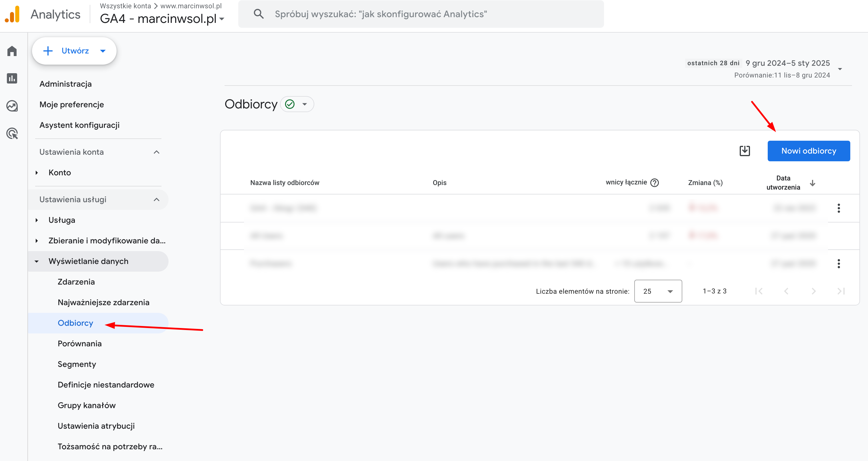Expand the Usługa tree item
Viewport: 868px width, 461px height.
[37, 220]
